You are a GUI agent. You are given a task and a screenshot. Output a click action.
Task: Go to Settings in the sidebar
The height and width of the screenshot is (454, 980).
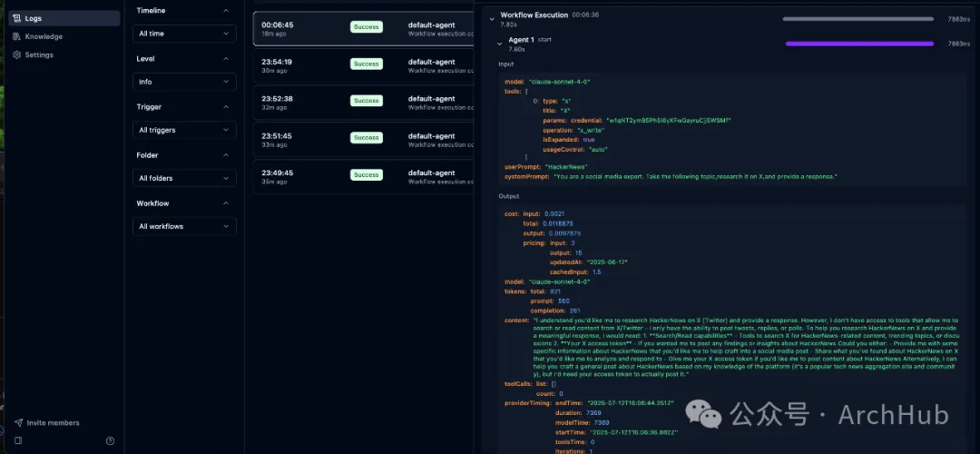pos(39,54)
